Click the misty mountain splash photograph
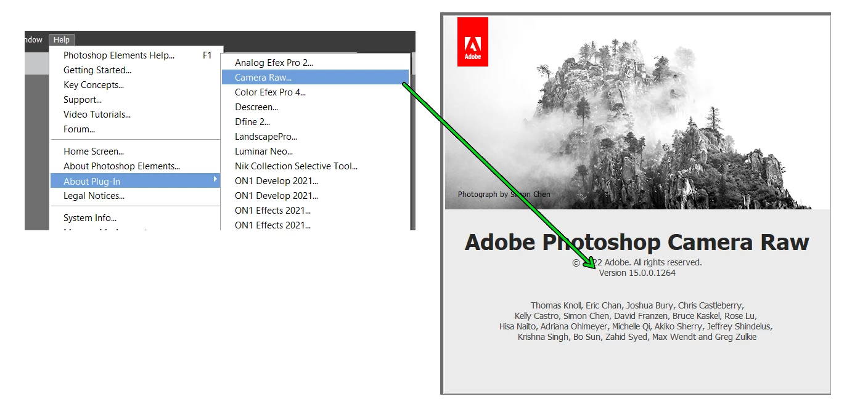Screen dimensions: 868x407 pyautogui.click(x=637, y=113)
